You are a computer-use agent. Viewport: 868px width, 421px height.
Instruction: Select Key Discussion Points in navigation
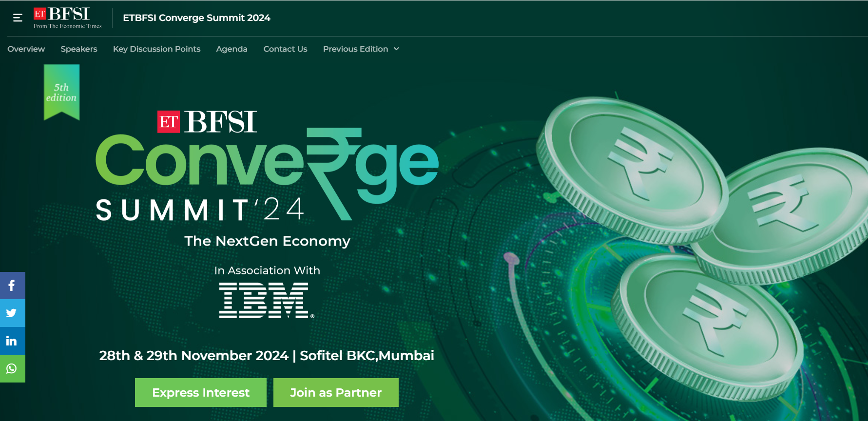coord(156,49)
